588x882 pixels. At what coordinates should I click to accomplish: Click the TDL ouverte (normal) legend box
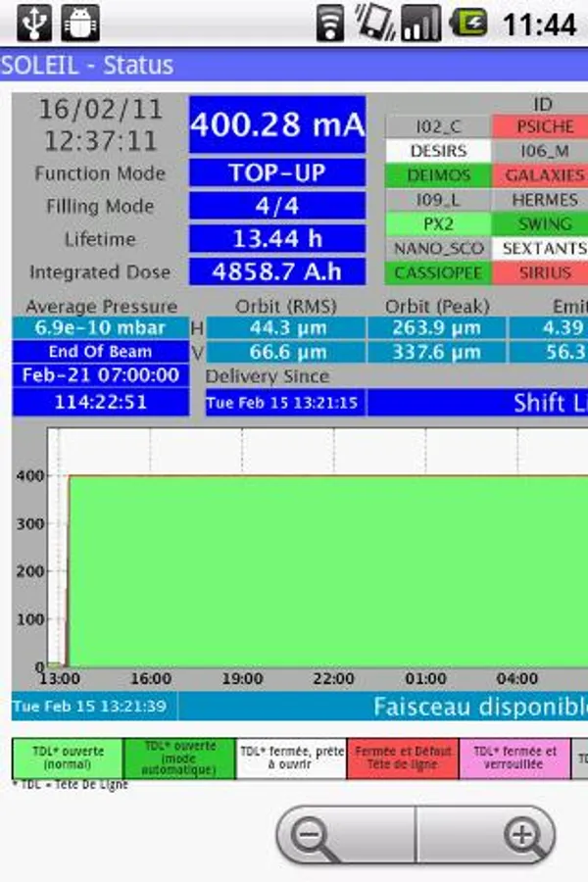pyautogui.click(x=68, y=759)
